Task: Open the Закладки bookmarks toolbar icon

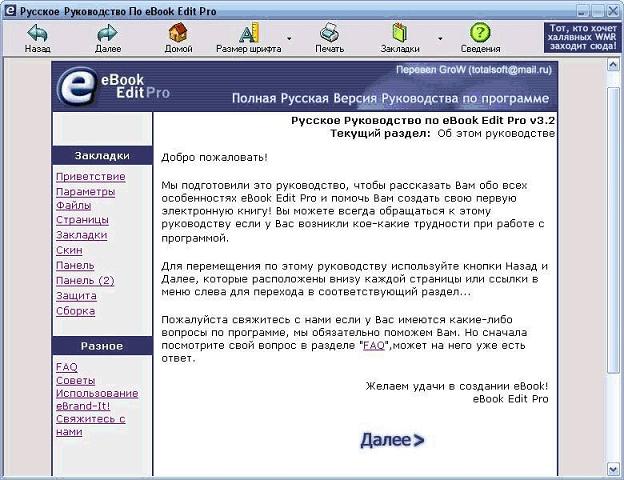Action: coord(400,32)
